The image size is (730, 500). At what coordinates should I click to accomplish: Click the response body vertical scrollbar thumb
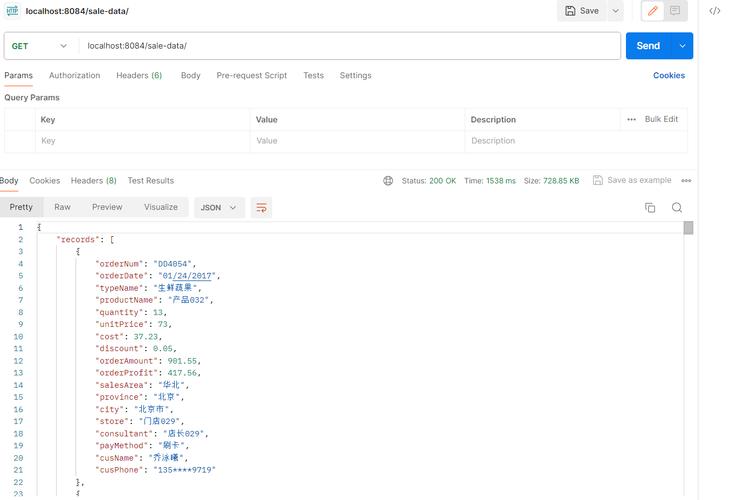pyautogui.click(x=688, y=228)
